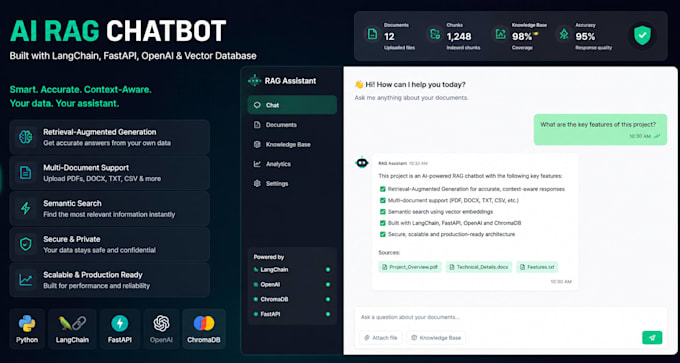The width and height of the screenshot is (680, 363).
Task: Send the message with the paper-plane button
Action: 652,337
